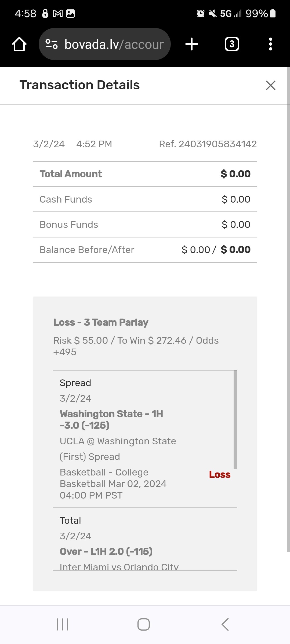Open site settings icon in address bar
The image size is (290, 644).
52,44
